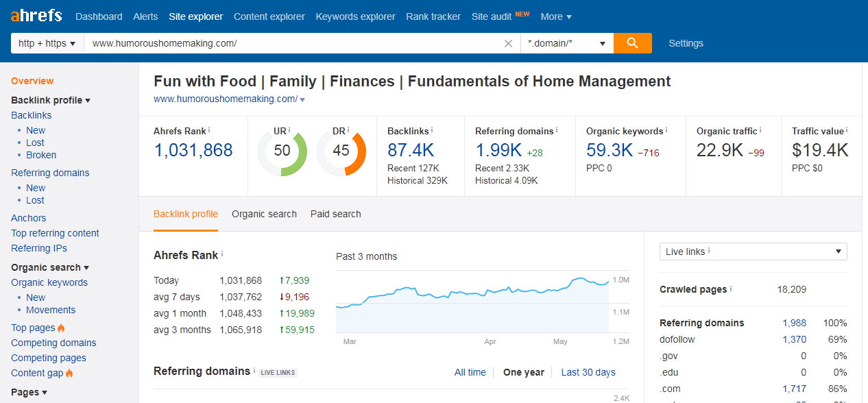Click the orange search magnifier button
Screen dimensions: 868x403
click(x=632, y=43)
